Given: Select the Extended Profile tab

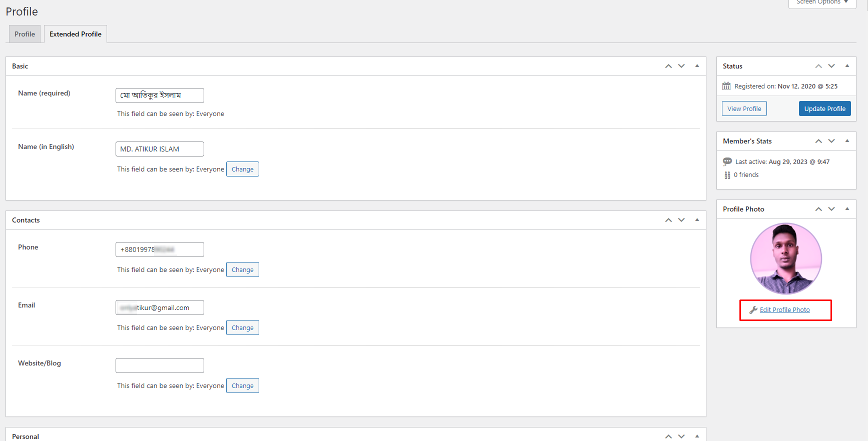Looking at the screenshot, I should coord(76,34).
